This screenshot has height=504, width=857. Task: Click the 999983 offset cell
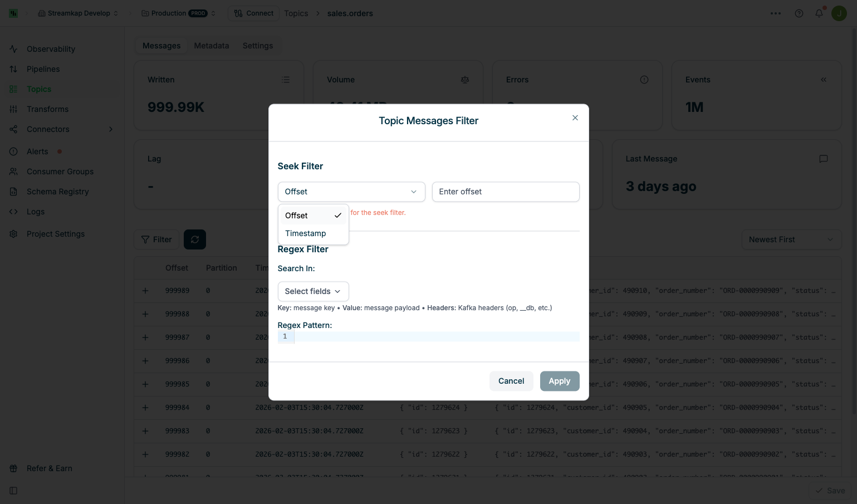[x=178, y=431]
